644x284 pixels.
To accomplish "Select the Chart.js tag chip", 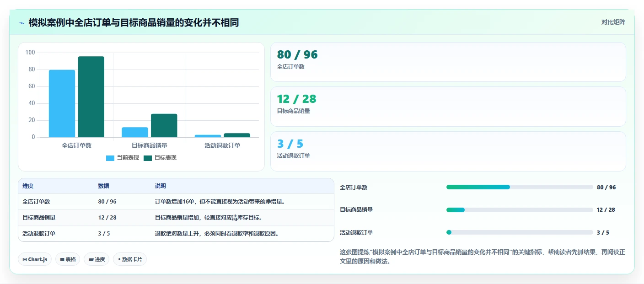I will click(35, 259).
